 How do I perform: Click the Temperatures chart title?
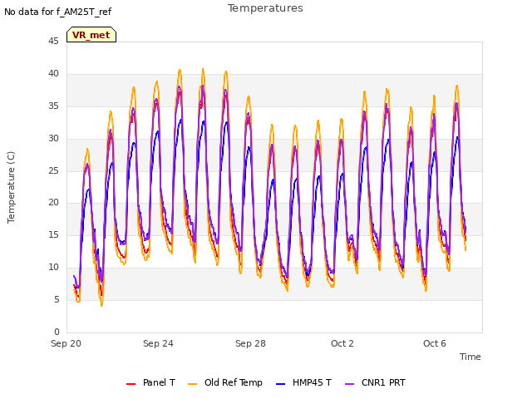(x=265, y=8)
